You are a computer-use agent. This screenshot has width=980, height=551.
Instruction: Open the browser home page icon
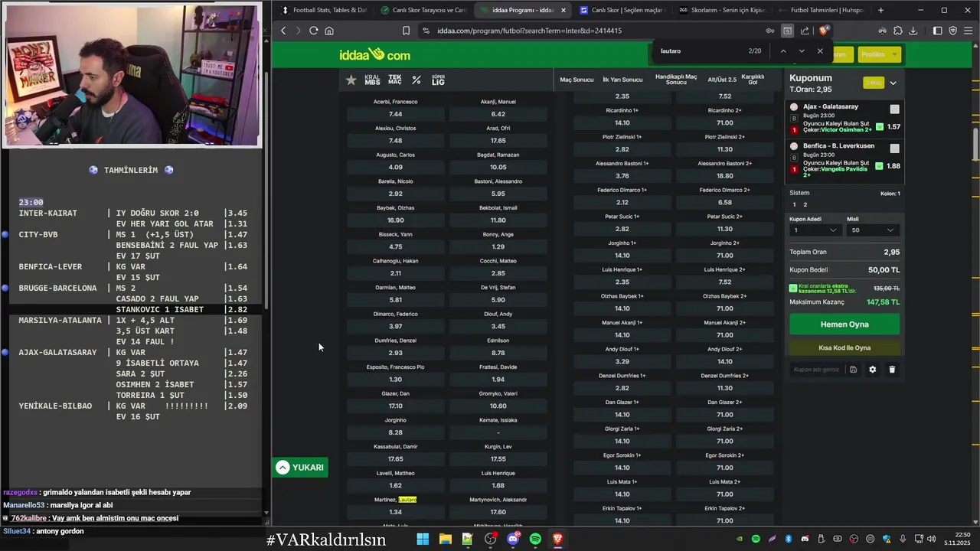pyautogui.click(x=329, y=31)
